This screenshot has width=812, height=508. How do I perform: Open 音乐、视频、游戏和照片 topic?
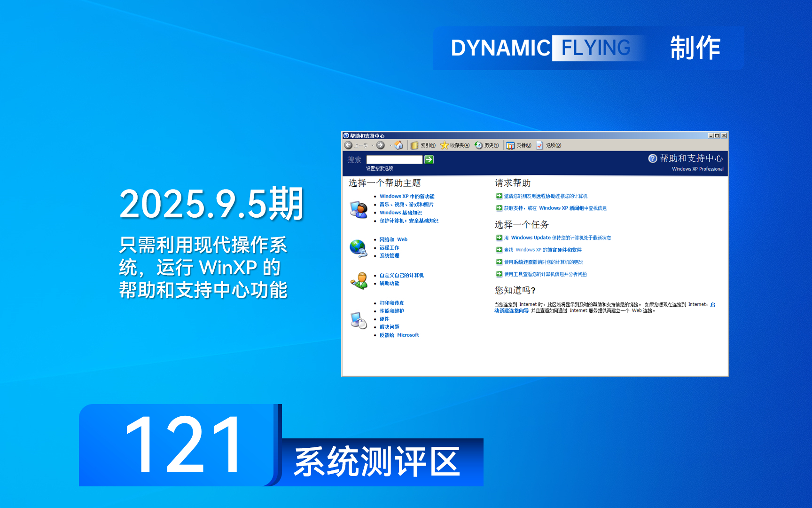click(406, 205)
